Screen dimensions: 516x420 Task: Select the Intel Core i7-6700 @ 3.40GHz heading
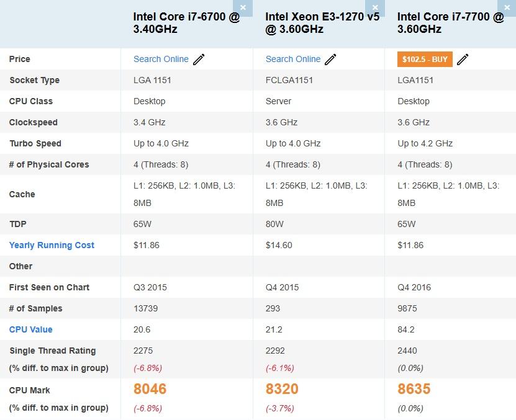click(x=186, y=23)
